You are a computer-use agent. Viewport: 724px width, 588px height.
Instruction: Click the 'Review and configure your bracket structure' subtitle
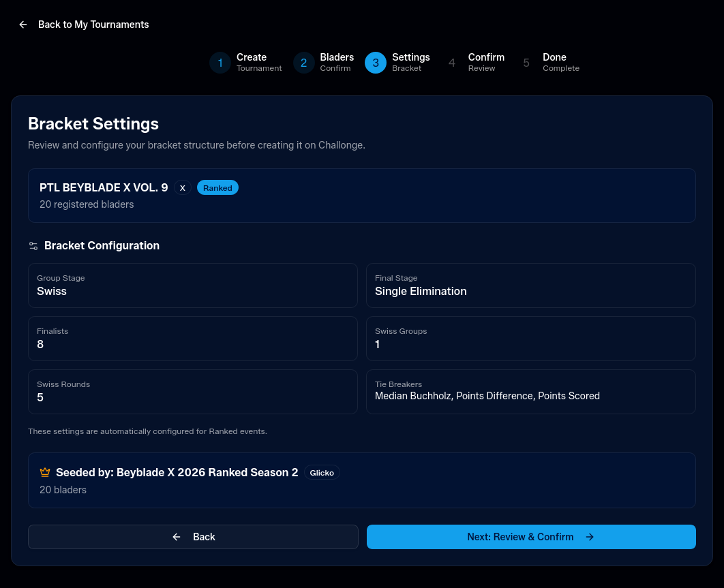point(197,145)
